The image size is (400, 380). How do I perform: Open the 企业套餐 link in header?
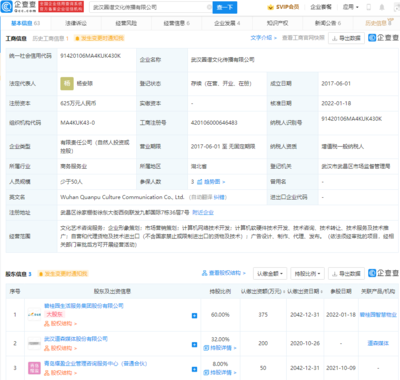pyautogui.click(x=321, y=7)
